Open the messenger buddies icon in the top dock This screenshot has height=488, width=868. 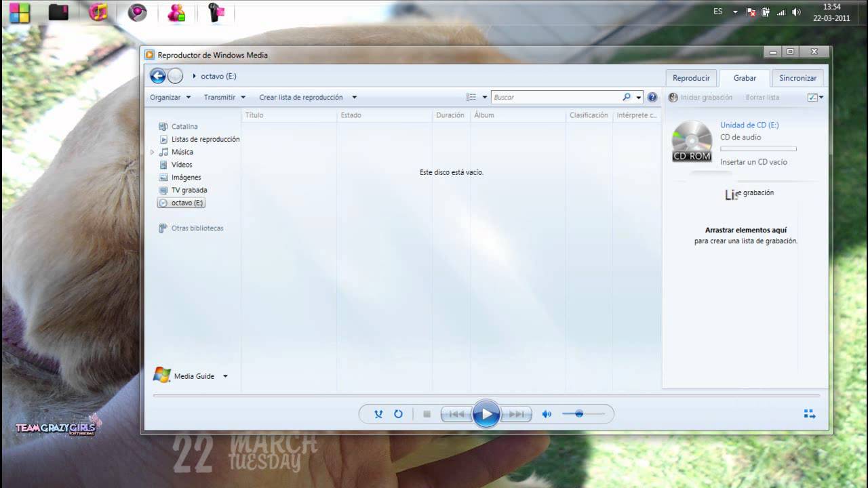click(177, 12)
